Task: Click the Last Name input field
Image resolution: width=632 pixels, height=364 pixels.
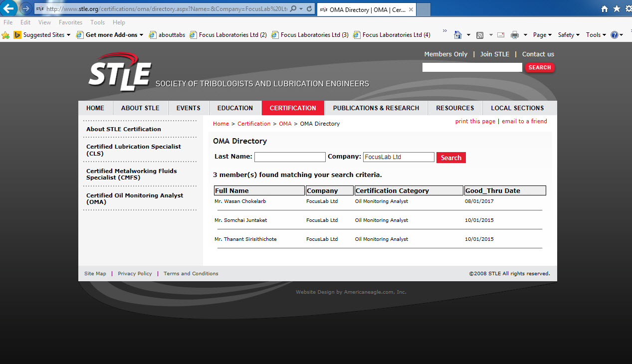Action: 290,157
